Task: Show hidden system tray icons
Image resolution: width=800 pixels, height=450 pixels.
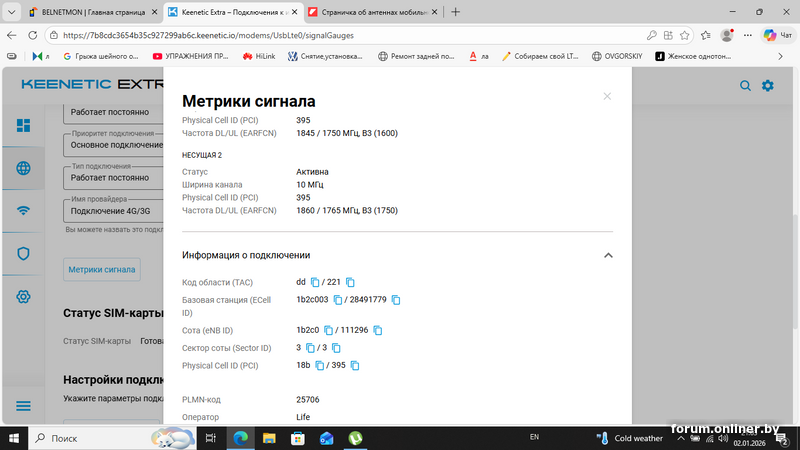Action: [681, 438]
